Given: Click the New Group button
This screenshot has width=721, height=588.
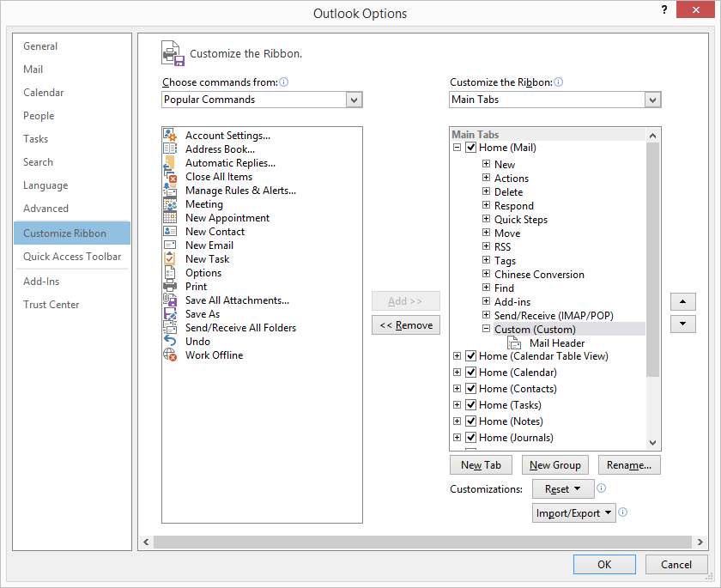Looking at the screenshot, I should [x=554, y=464].
